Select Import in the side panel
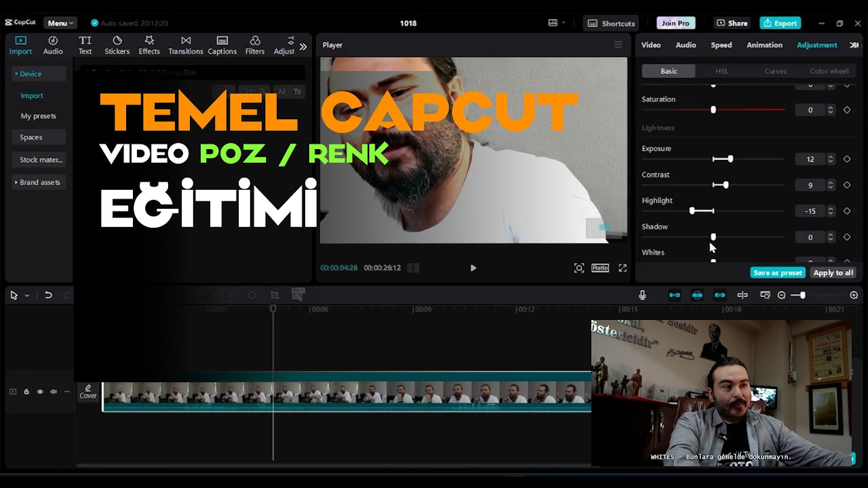Viewport: 868px width, 488px height. [32, 96]
